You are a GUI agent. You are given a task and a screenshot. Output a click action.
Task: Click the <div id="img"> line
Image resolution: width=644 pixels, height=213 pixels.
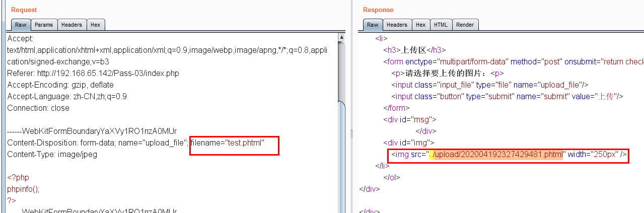(408, 143)
